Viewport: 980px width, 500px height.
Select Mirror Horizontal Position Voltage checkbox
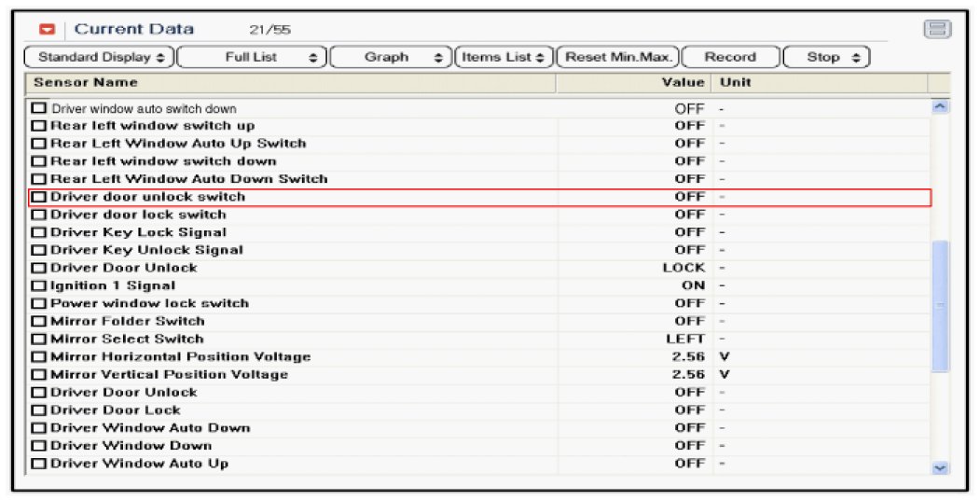coord(38,357)
